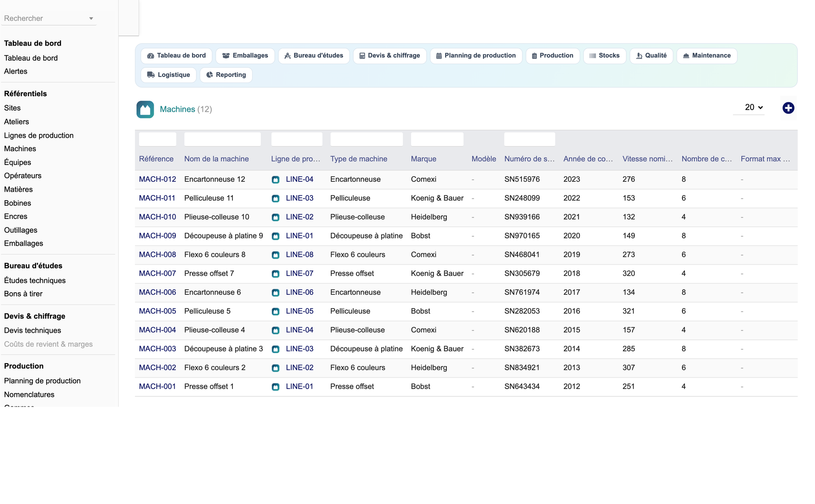Image resolution: width=815 pixels, height=504 pixels.
Task: Open the Reporting tab
Action: click(226, 75)
